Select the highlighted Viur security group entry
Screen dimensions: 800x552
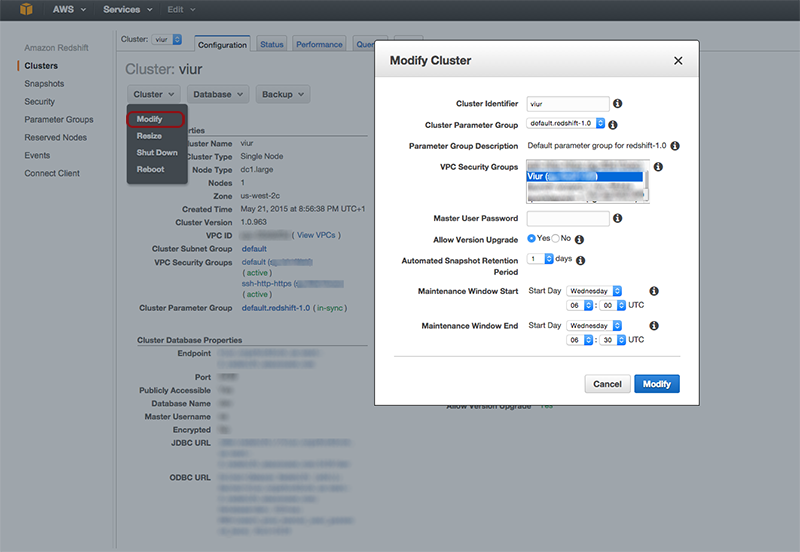[x=585, y=177]
